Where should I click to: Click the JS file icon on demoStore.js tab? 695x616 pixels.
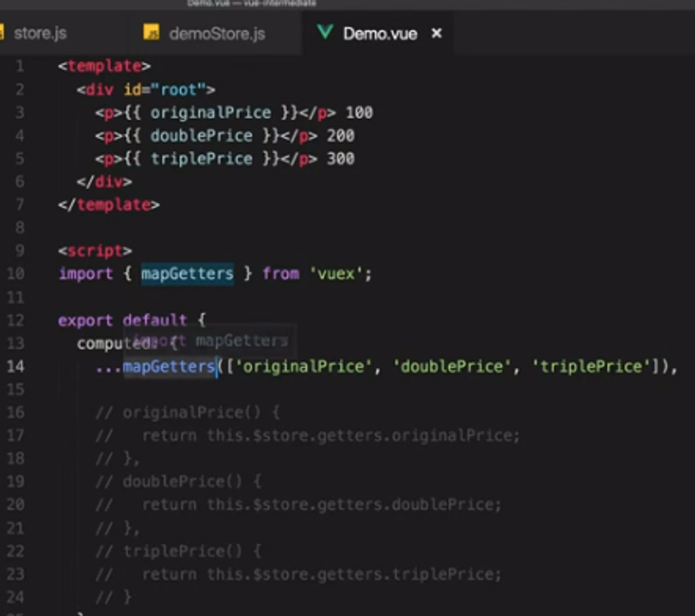coord(151,32)
